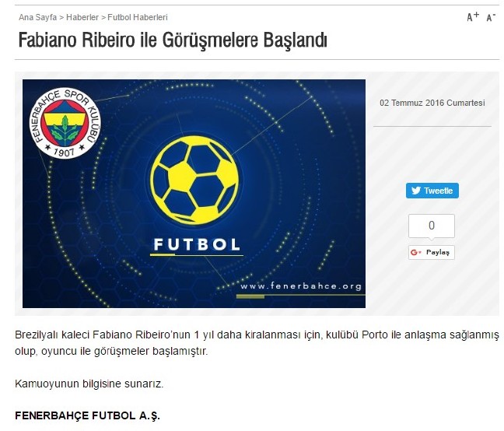The width and height of the screenshot is (504, 431).
Task: Click the Kamuoyunun bilgisine sunarız paragraph
Action: (x=89, y=384)
